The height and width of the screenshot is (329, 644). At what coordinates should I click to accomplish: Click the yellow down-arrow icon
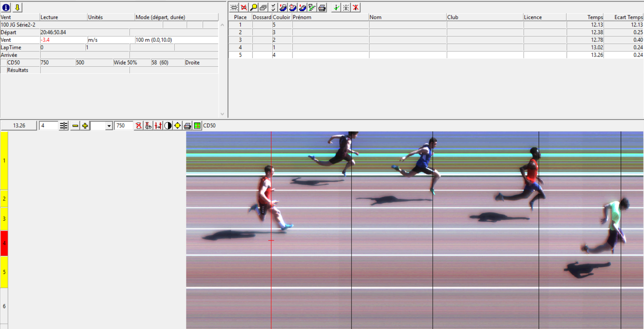(x=17, y=7)
